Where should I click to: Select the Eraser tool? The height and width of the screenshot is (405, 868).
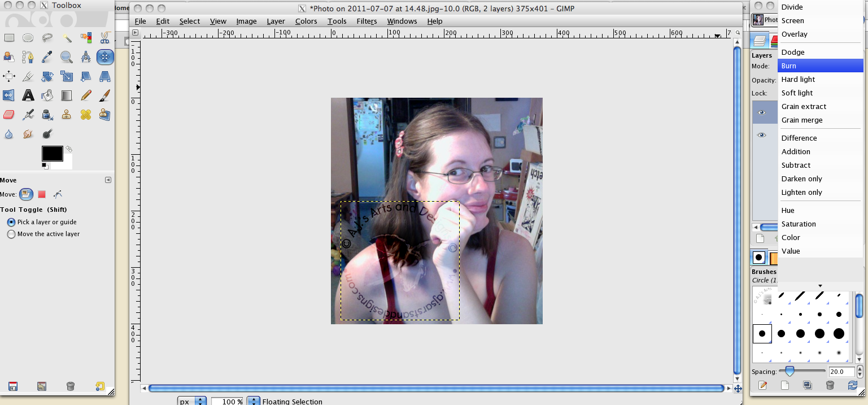[x=9, y=115]
